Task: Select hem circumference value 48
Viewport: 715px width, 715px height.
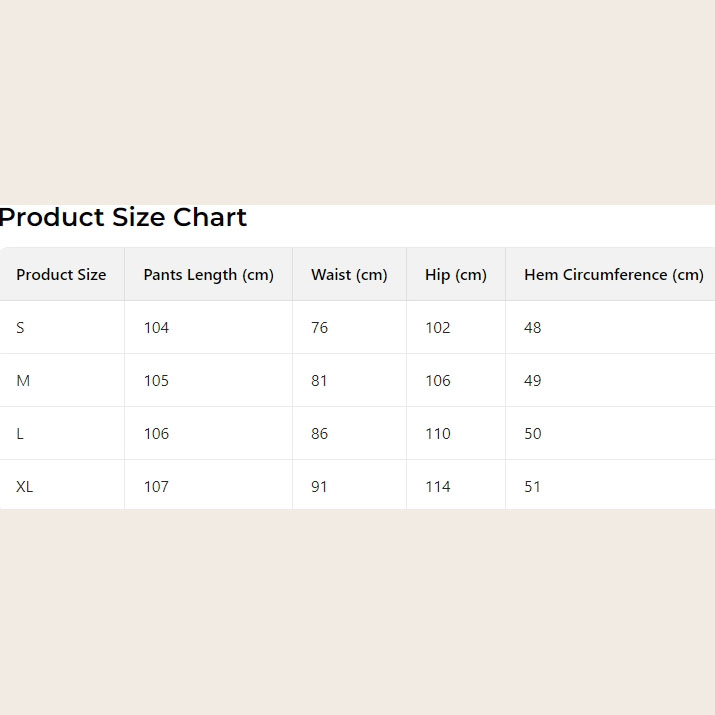Action: click(x=532, y=328)
